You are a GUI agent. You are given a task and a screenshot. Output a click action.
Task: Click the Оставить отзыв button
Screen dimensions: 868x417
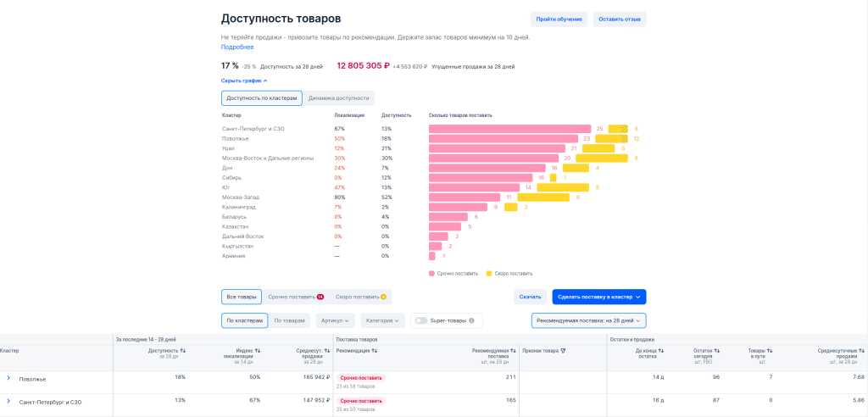[620, 19]
